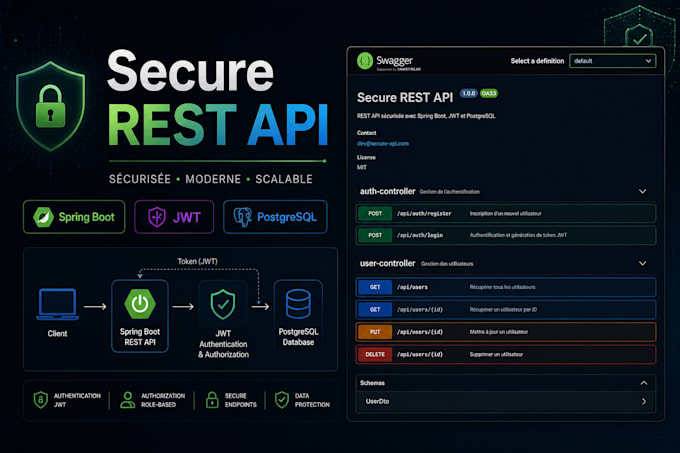Open the GET /api/users/{id} endpoint
The height and width of the screenshot is (453, 680).
click(506, 310)
